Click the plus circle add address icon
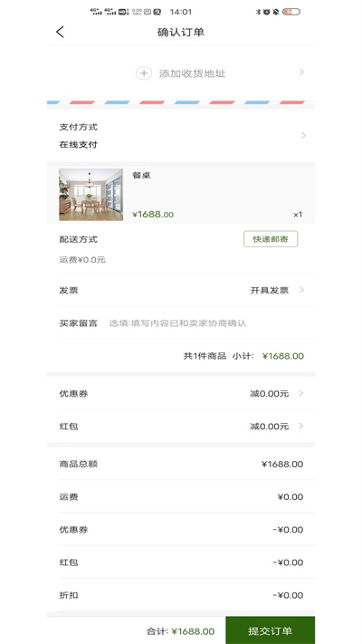This screenshot has width=362, height=644. (144, 73)
